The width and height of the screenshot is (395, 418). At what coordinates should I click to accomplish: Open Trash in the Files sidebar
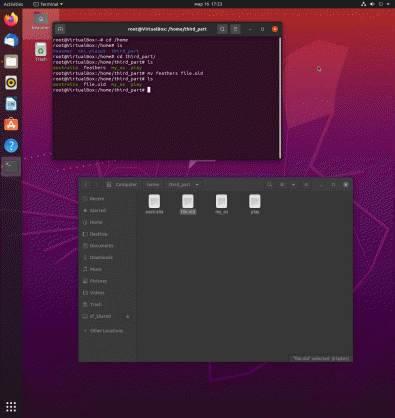click(x=107, y=304)
